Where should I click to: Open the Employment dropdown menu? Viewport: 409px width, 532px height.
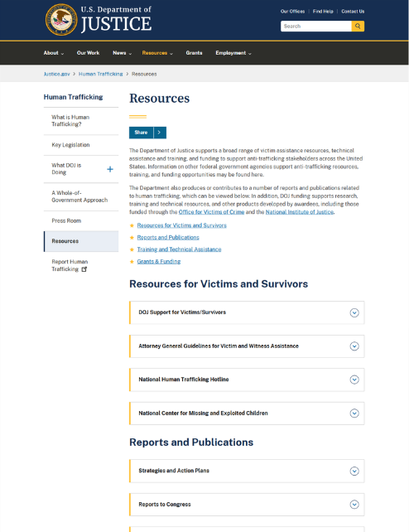(x=233, y=53)
